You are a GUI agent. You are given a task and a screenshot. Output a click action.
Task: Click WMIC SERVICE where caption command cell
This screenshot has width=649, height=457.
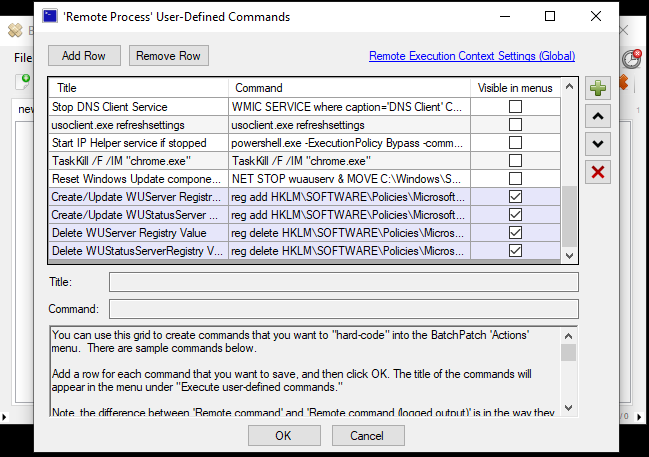point(349,107)
